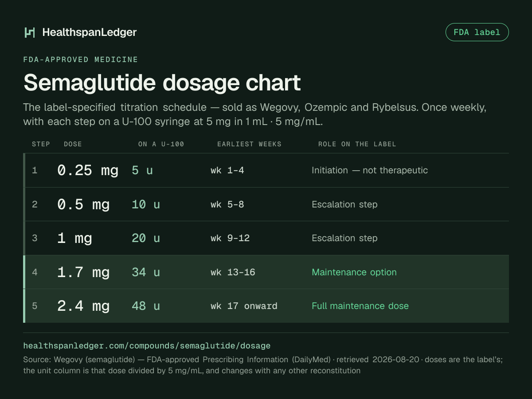Click the ON A U-100 column header
The height and width of the screenshot is (399, 532).
pyautogui.click(x=161, y=144)
